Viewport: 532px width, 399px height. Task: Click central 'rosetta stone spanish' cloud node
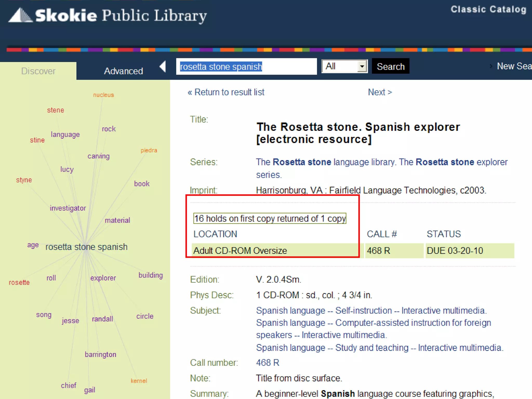tap(87, 247)
